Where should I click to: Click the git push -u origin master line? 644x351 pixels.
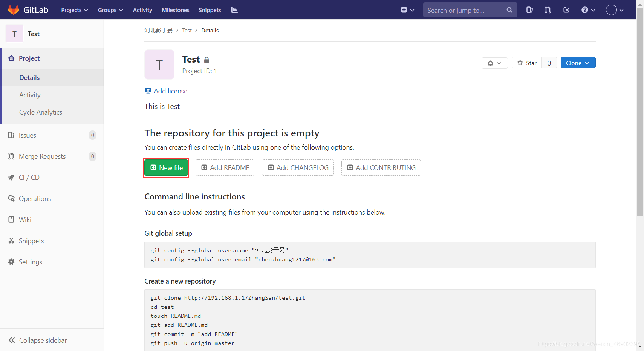(x=193, y=343)
